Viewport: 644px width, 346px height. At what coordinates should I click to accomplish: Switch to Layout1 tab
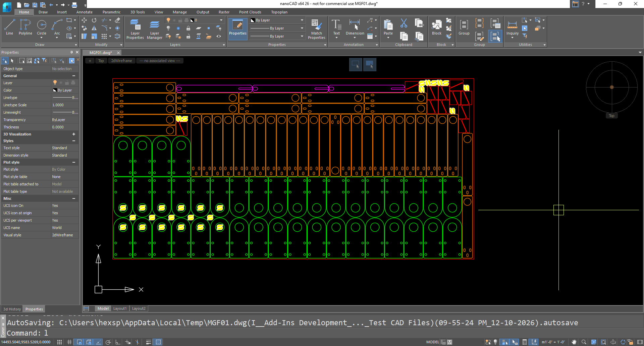pyautogui.click(x=120, y=308)
